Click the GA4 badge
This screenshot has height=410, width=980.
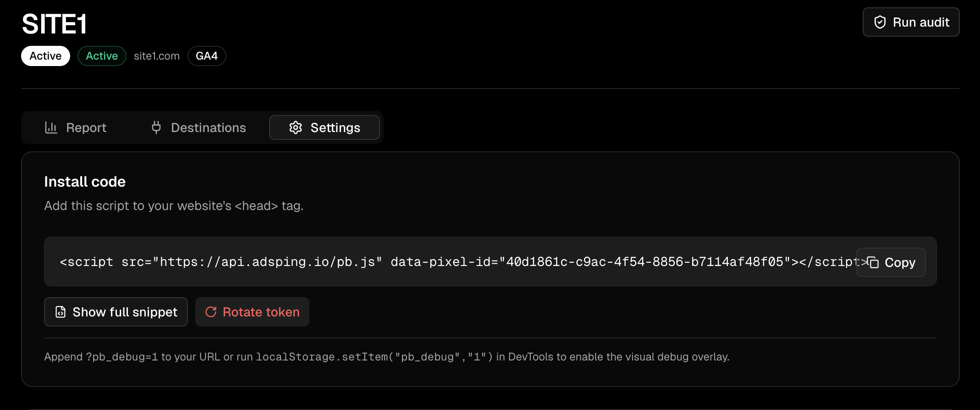pyautogui.click(x=207, y=56)
